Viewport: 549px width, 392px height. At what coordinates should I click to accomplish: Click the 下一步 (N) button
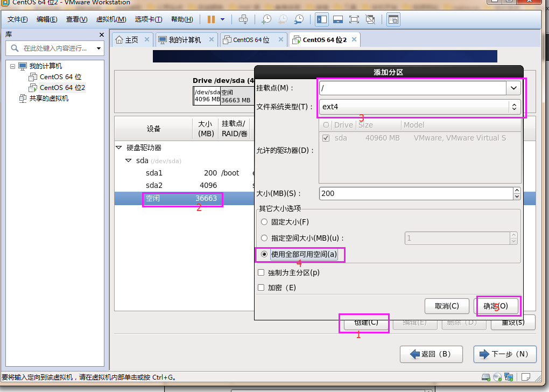point(505,354)
